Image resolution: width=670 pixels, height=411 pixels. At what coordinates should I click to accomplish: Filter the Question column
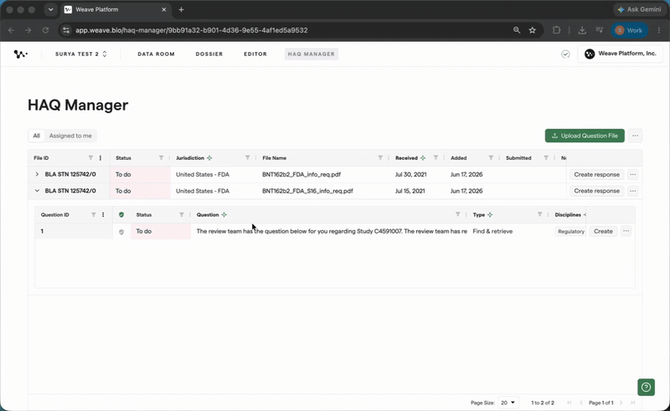click(x=458, y=214)
